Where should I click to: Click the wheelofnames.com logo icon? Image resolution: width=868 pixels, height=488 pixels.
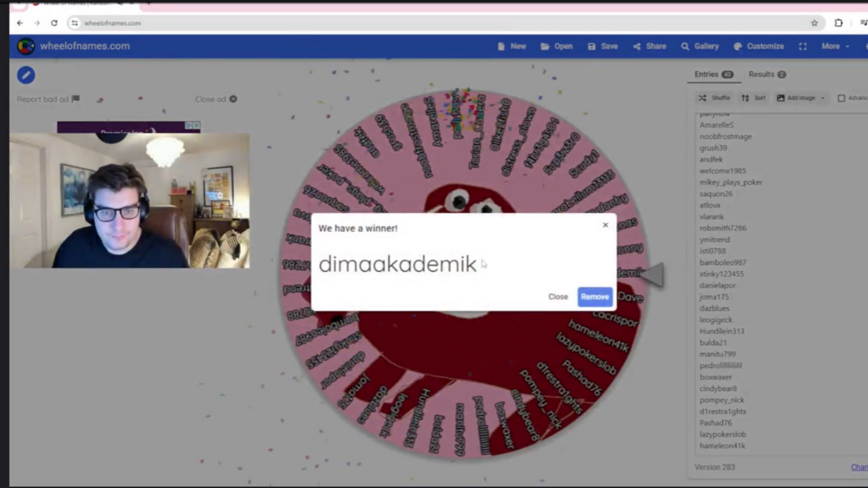[25, 46]
